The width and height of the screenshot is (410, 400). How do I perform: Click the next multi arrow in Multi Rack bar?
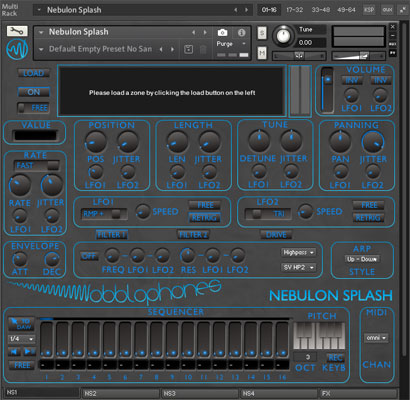click(x=247, y=10)
